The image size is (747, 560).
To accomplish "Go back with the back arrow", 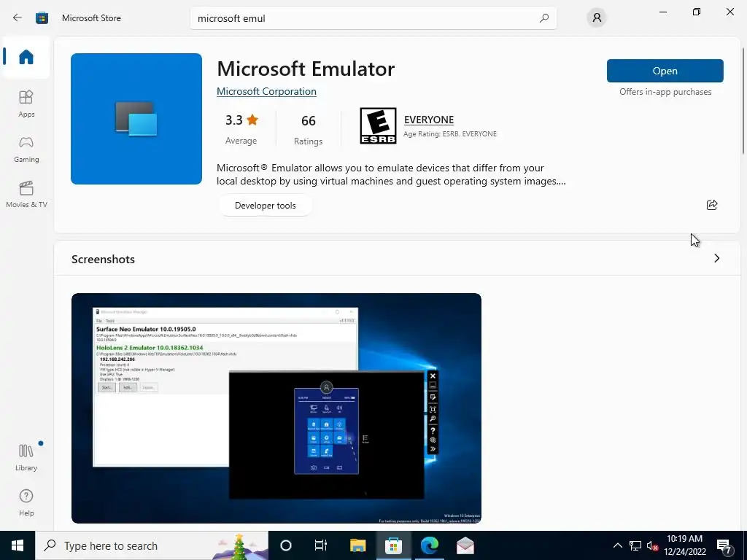I will 18,18.
